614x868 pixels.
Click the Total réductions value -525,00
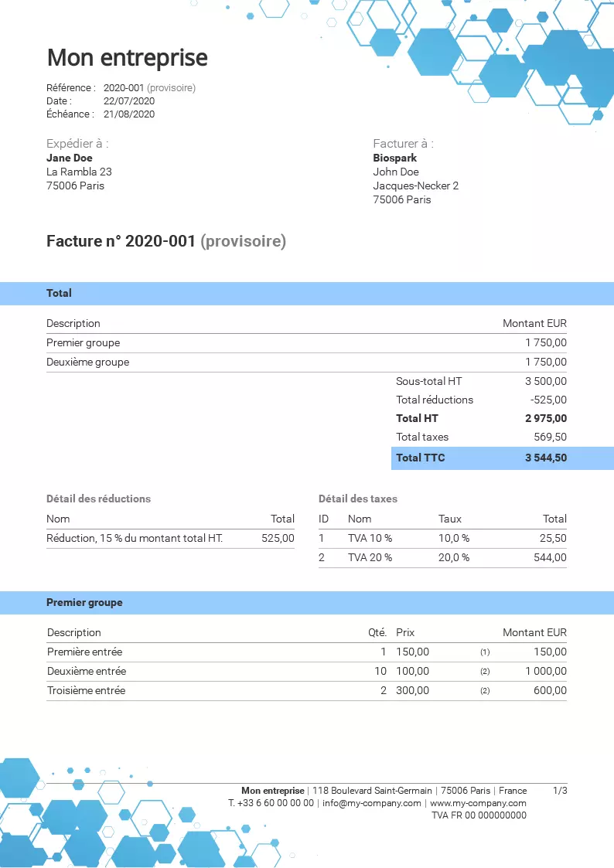pos(548,400)
